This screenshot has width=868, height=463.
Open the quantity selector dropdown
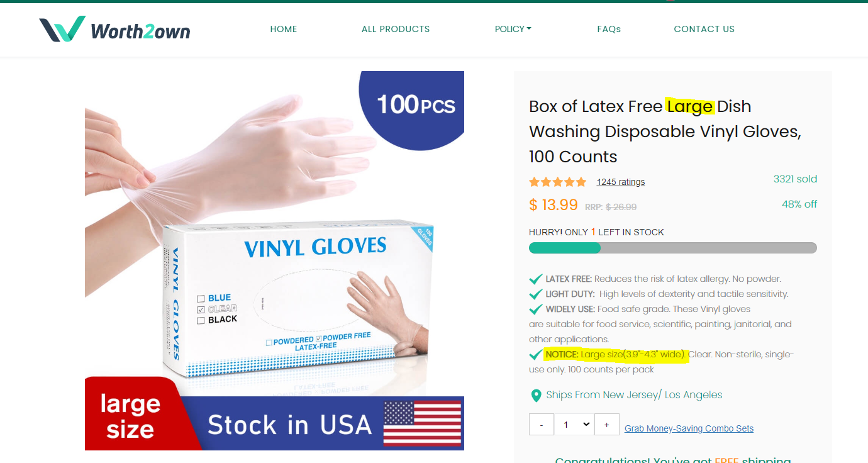pyautogui.click(x=574, y=425)
